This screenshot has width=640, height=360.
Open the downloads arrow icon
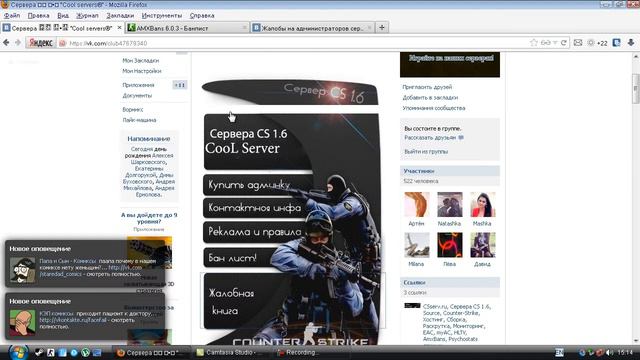[x=631, y=43]
